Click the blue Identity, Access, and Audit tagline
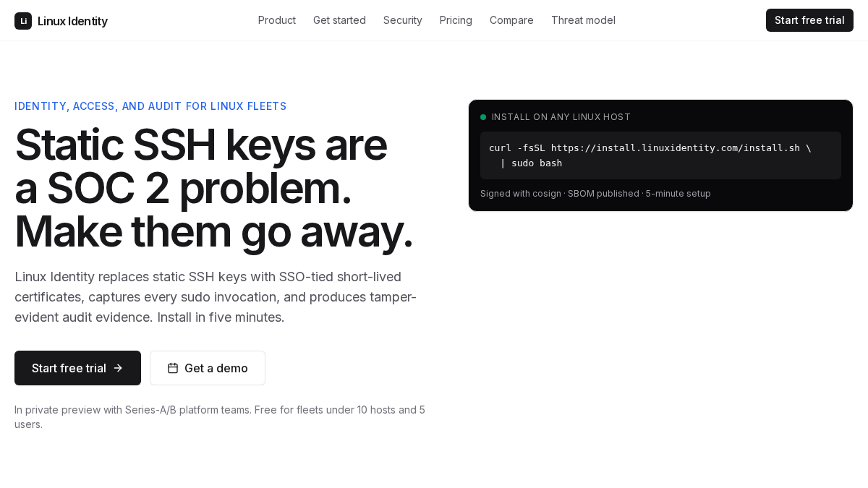 (x=150, y=106)
